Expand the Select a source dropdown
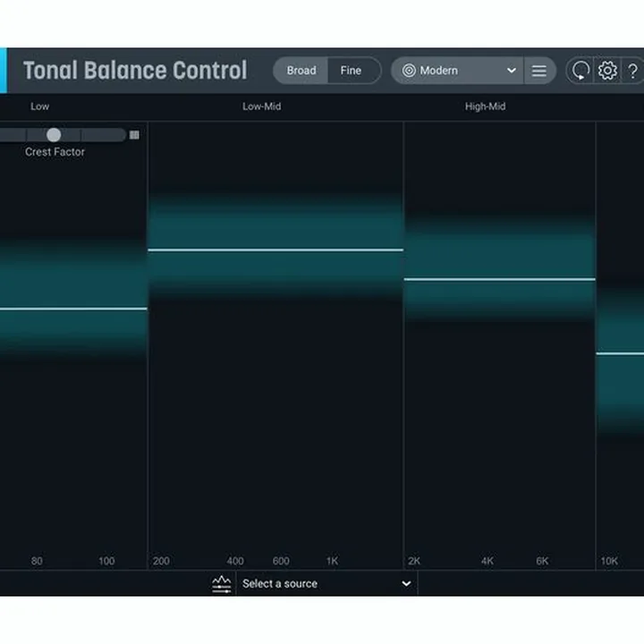The width and height of the screenshot is (644, 644). [327, 583]
